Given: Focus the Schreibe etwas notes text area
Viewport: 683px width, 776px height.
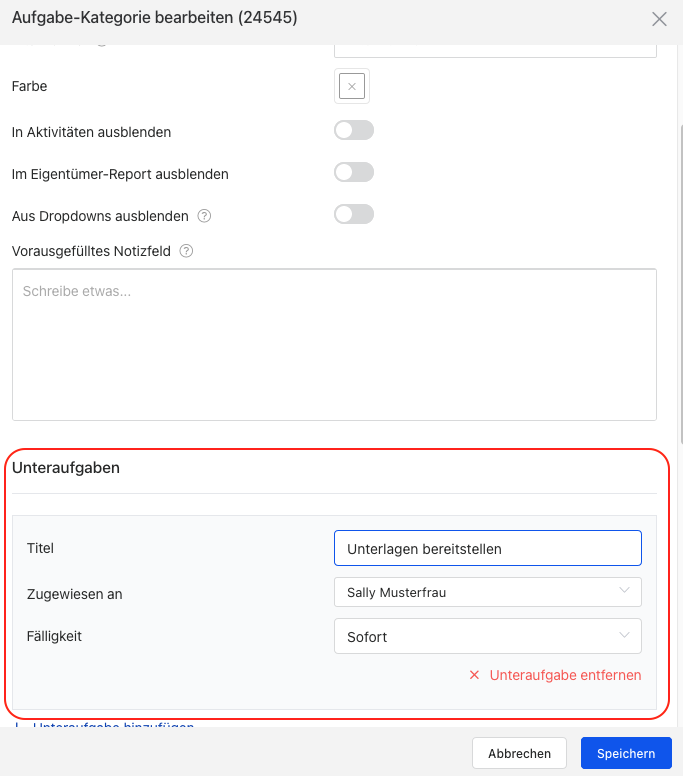Looking at the screenshot, I should [x=334, y=344].
